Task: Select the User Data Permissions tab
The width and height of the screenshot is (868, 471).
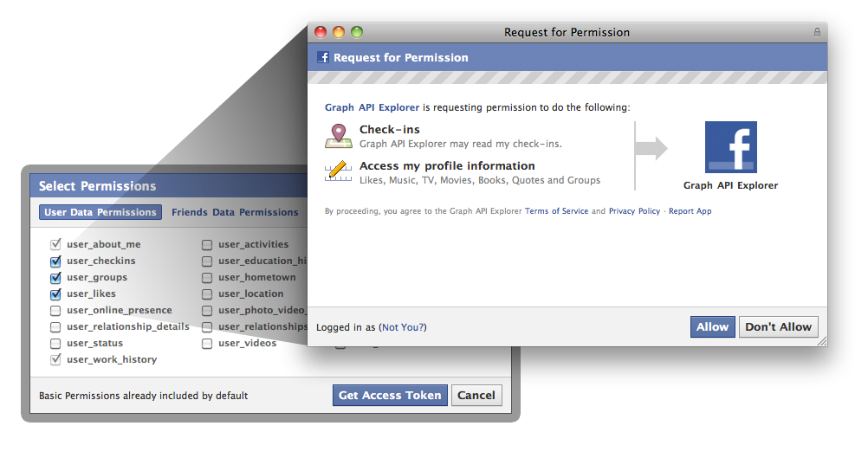Action: tap(100, 212)
